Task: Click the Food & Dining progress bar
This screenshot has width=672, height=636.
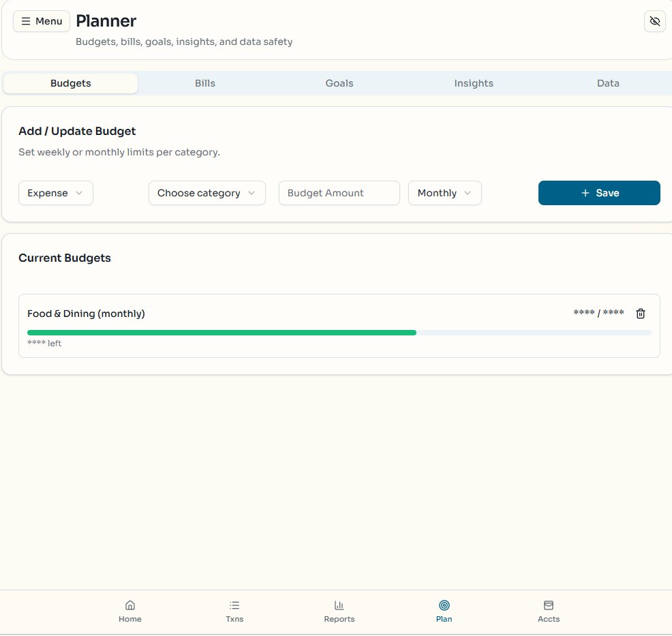Action: [x=339, y=333]
